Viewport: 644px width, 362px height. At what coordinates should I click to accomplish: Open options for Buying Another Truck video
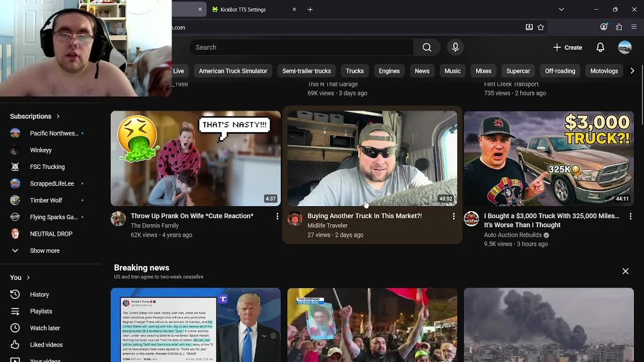click(453, 216)
